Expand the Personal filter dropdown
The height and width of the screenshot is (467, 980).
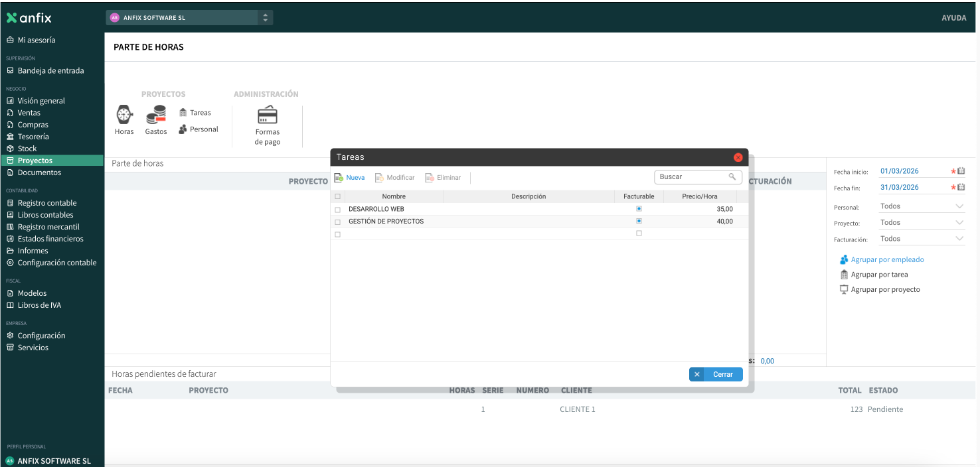(959, 207)
